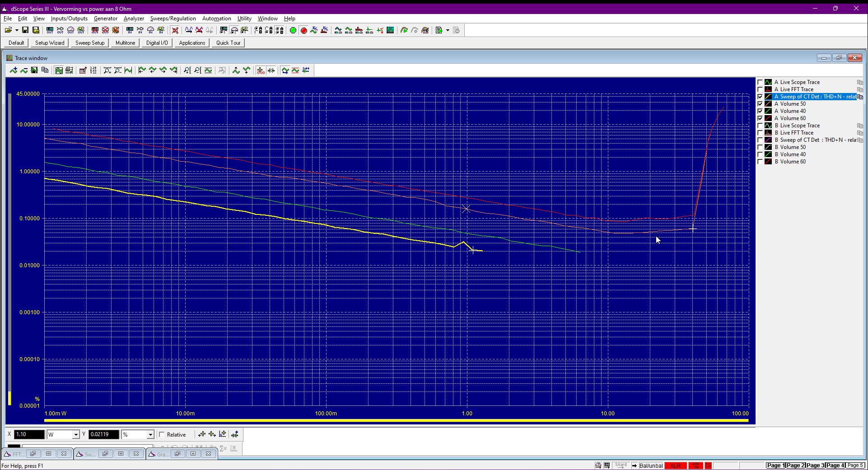Click the cursor move left icon near Relative
Screen dimensions: 868x470
coord(202,434)
